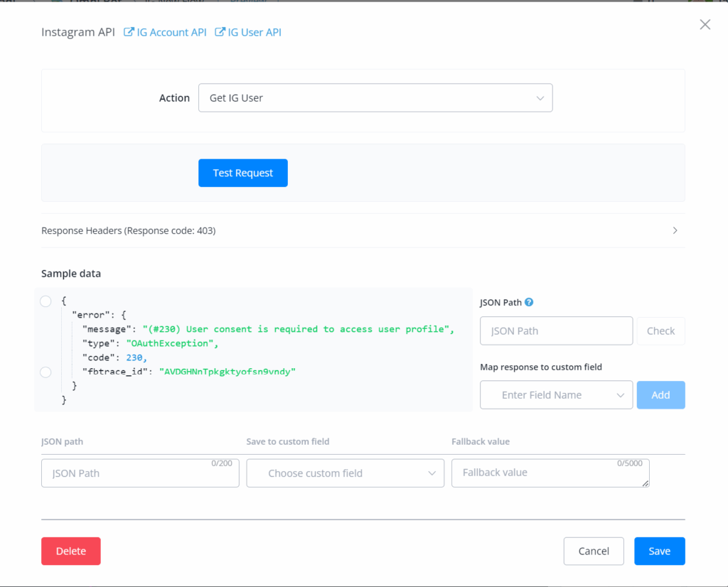Open the Choose custom field dropdown
This screenshot has width=728, height=587.
(x=345, y=473)
